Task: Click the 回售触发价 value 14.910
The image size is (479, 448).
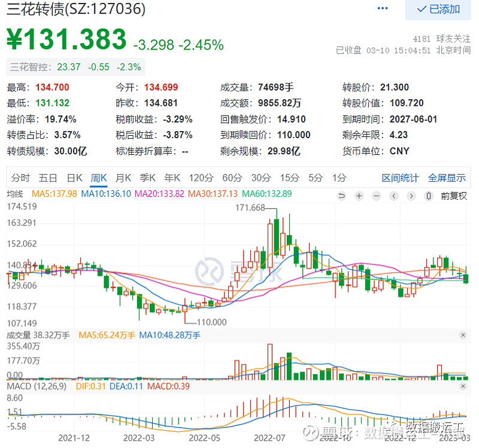Action: tap(292, 119)
